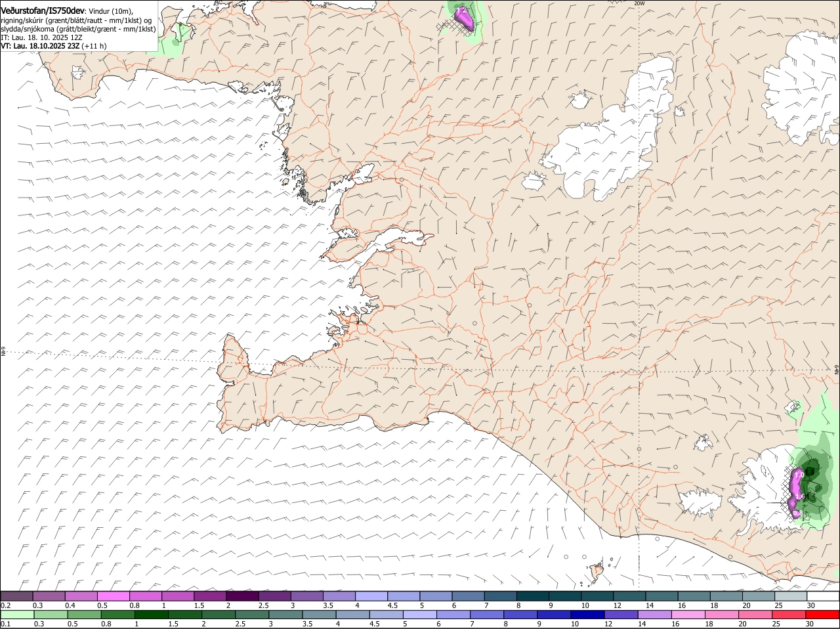This screenshot has width=840, height=629.
Task: Click the purple snow patch at the top of the map
Action: (464, 18)
